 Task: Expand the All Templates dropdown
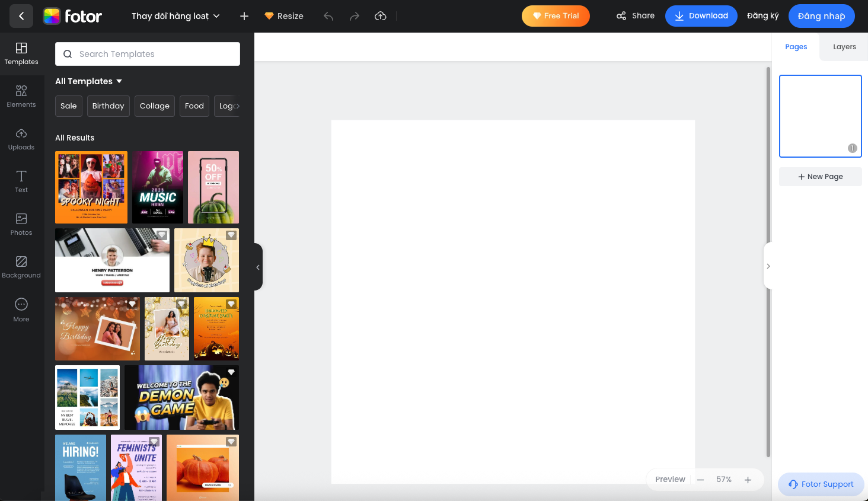click(x=88, y=81)
